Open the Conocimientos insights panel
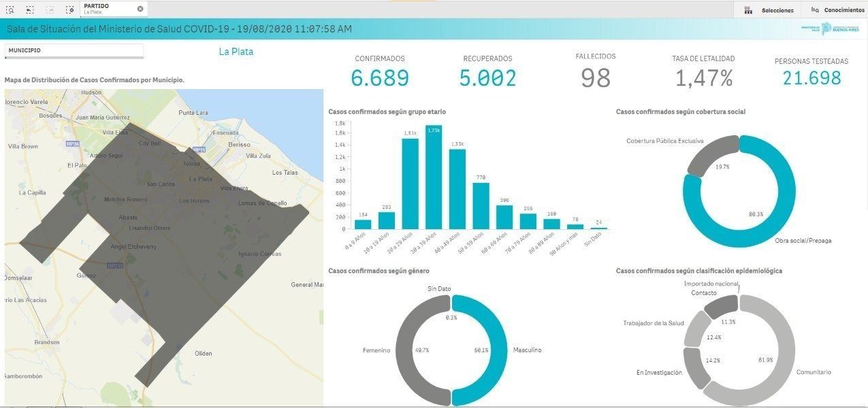Viewport: 868px width, 408px height. click(837, 10)
